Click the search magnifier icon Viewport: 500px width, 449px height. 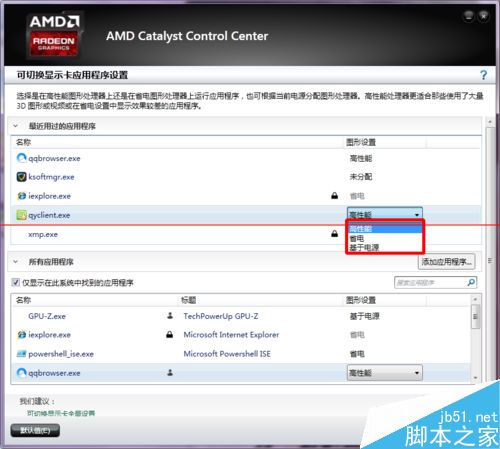tap(471, 282)
